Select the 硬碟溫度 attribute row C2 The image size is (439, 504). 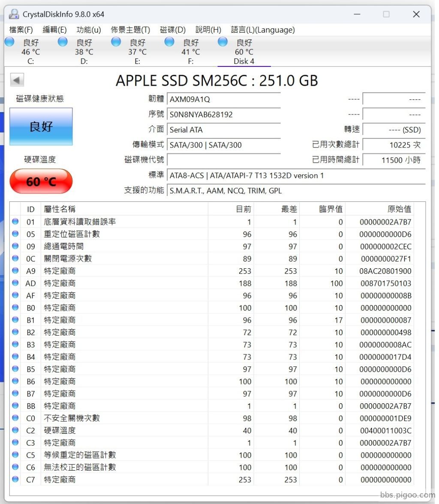212,430
